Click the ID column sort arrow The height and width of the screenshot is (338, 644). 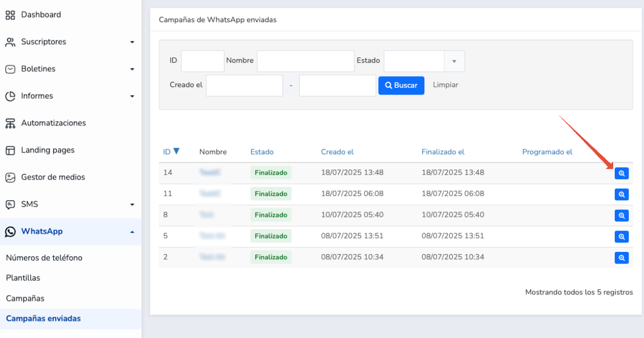(x=177, y=151)
